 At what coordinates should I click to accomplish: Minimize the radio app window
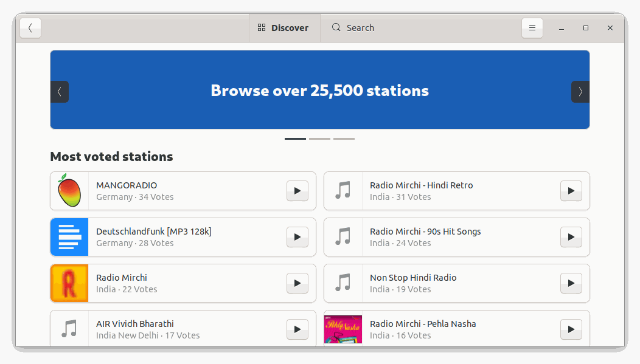pos(562,28)
